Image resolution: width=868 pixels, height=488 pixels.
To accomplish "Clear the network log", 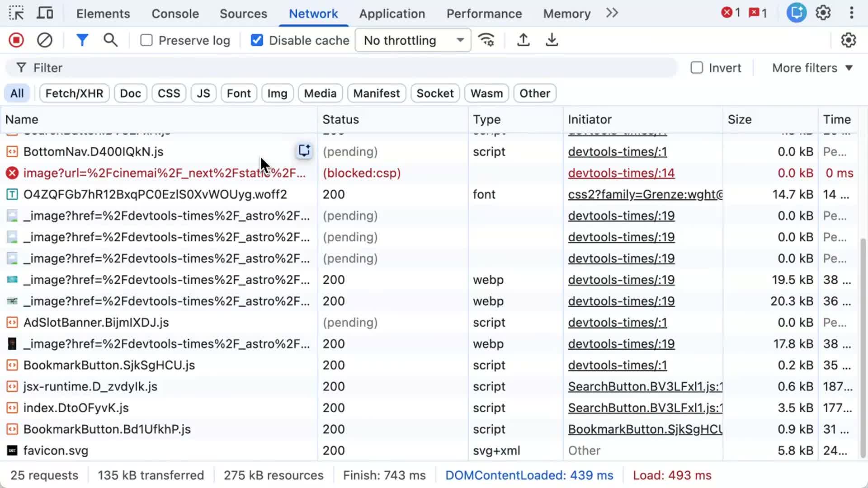I will 44,40.
